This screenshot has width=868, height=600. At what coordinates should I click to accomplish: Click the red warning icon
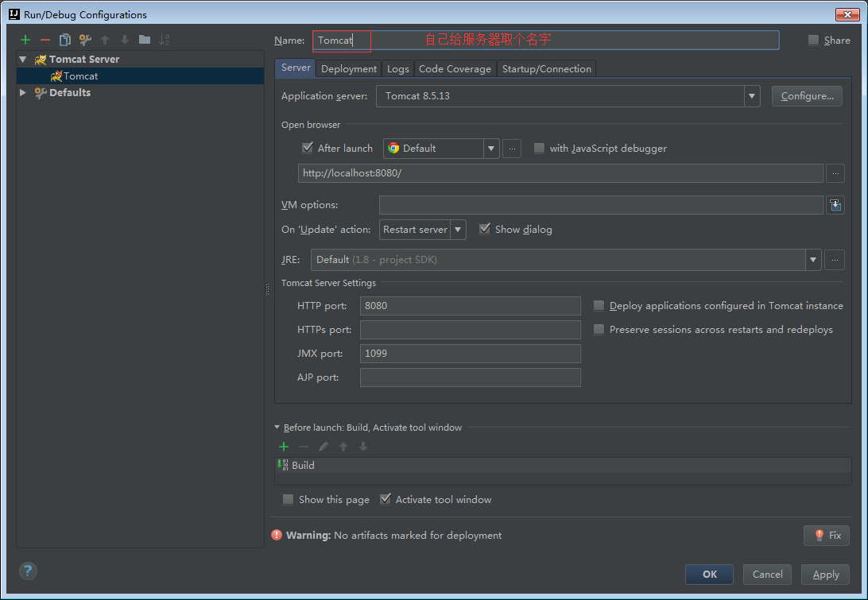point(277,536)
